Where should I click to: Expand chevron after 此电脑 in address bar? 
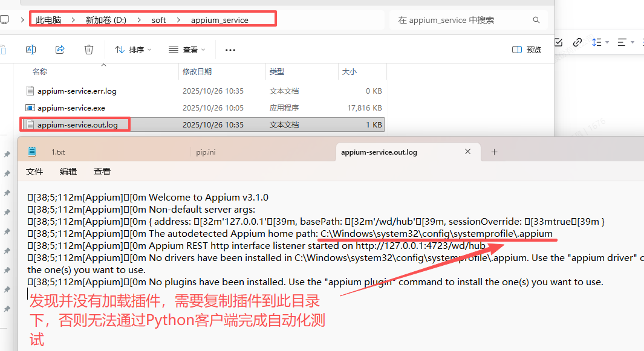73,20
